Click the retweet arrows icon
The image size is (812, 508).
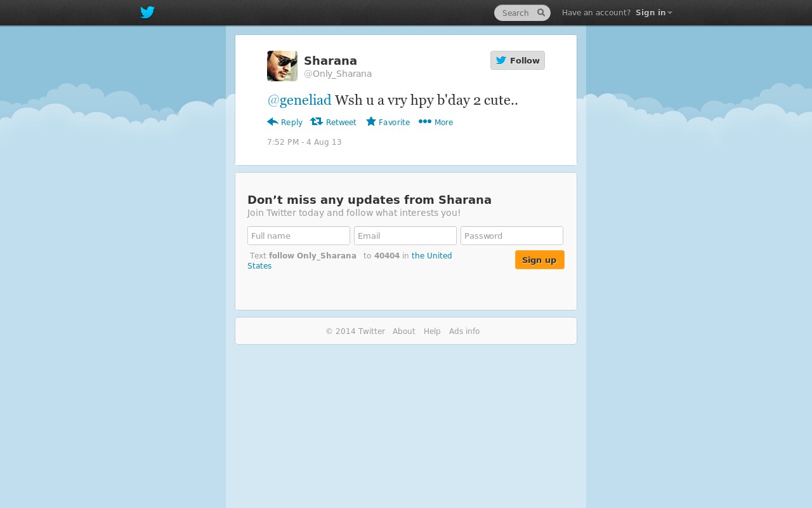[317, 121]
